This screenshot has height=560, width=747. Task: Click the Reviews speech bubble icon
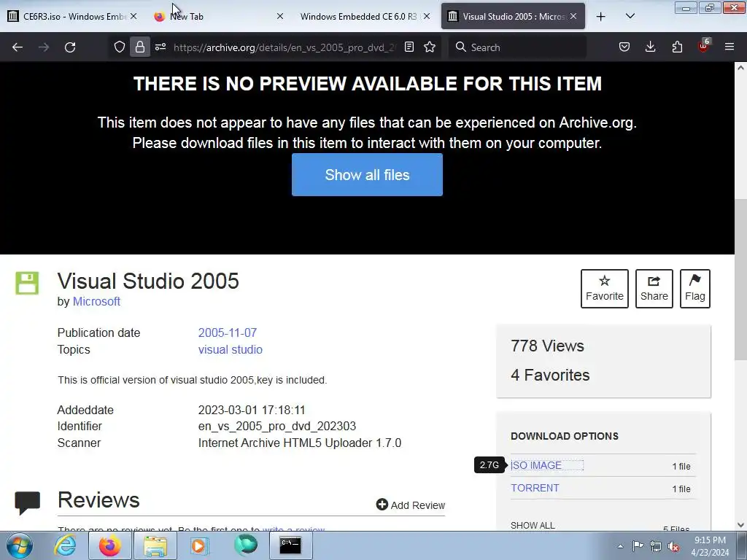click(x=28, y=503)
